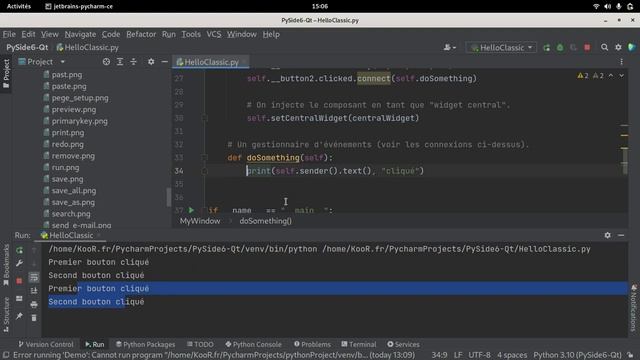This screenshot has width=640, height=360.
Task: Open the File menu
Action: (9, 34)
